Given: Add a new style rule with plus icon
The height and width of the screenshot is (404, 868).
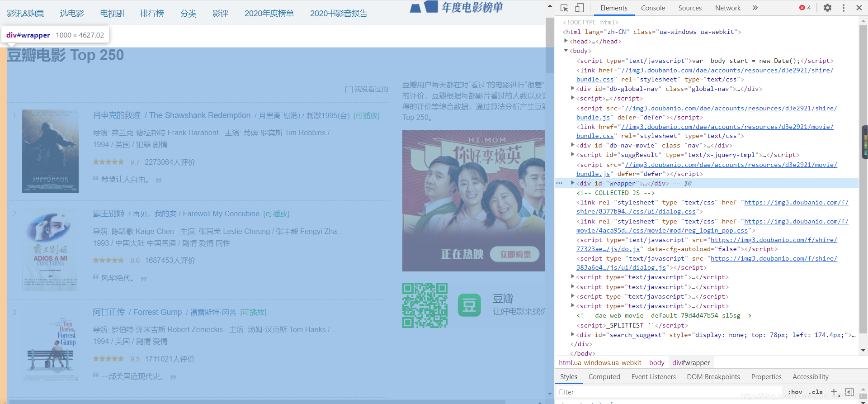Looking at the screenshot, I should tap(834, 392).
